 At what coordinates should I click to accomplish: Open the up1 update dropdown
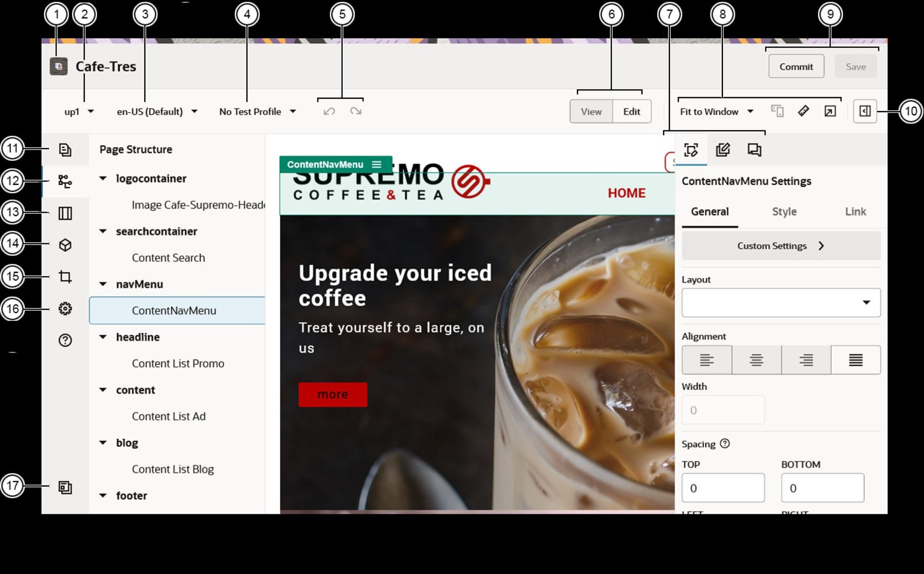pyautogui.click(x=79, y=112)
